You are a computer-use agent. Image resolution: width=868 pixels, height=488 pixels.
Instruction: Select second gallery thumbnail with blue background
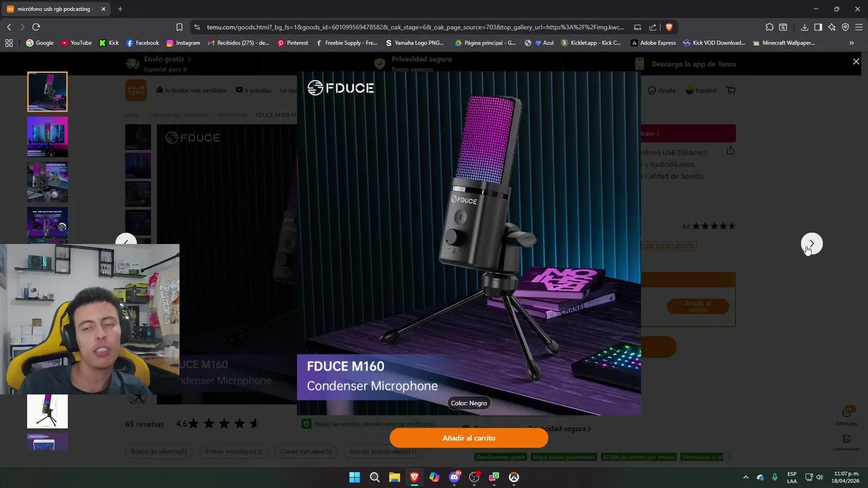47,137
